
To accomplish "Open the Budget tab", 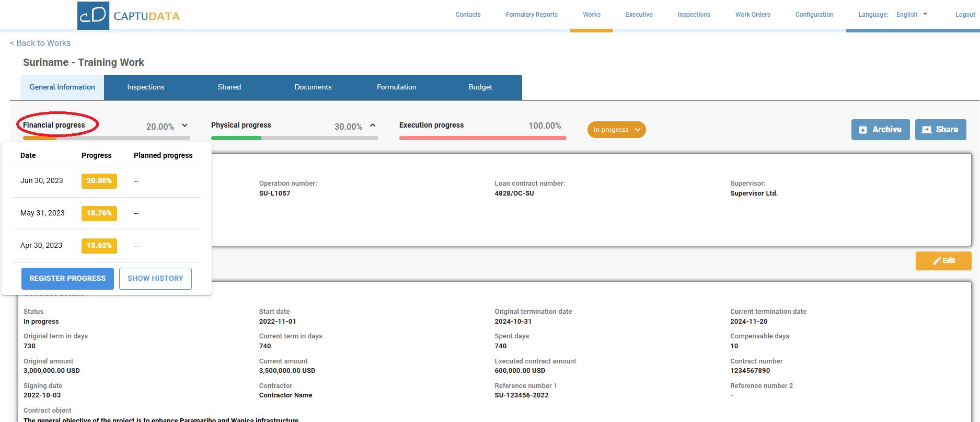I will 480,87.
